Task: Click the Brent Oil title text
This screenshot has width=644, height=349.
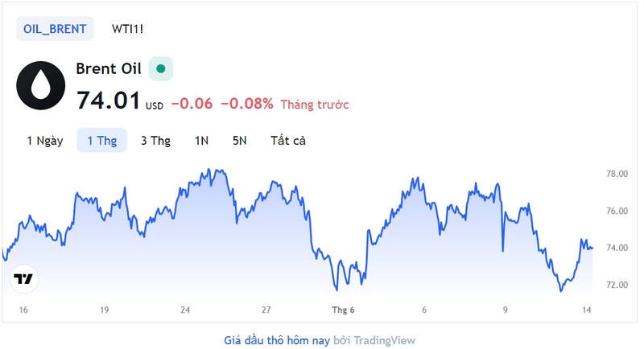Action: tap(109, 68)
